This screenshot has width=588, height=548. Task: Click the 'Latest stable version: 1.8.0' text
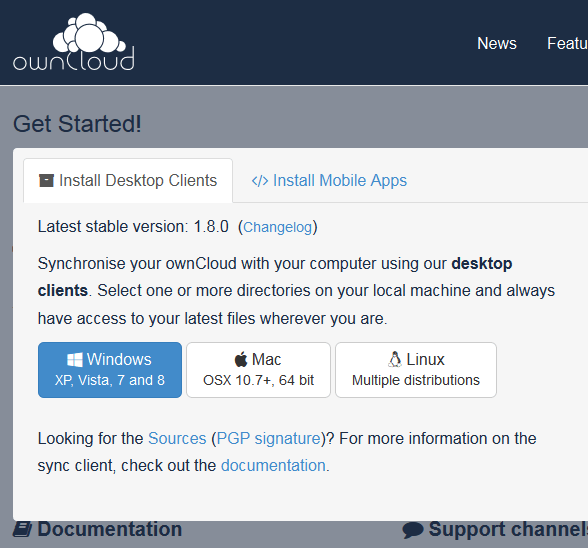click(x=133, y=227)
